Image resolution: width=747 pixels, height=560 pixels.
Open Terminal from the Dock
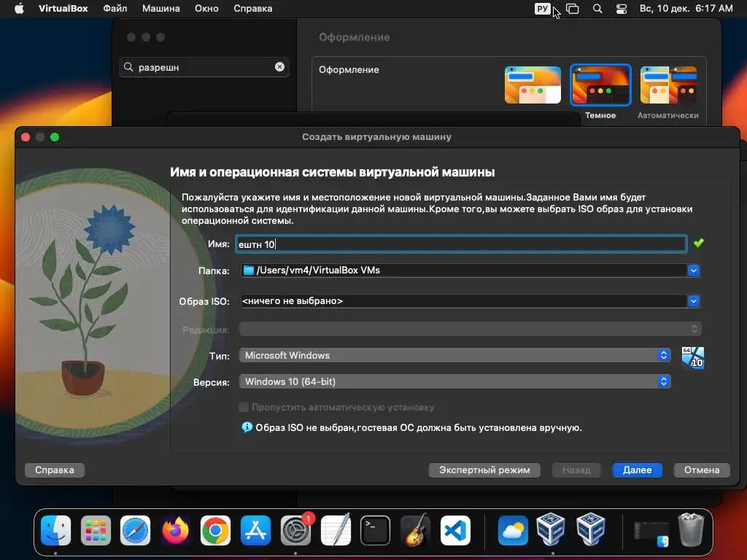376,531
